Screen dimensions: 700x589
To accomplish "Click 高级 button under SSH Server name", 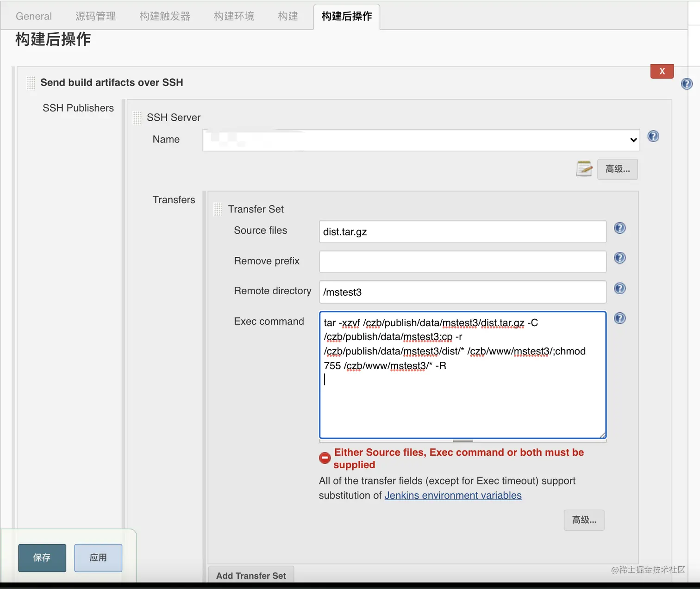I will click(x=618, y=169).
